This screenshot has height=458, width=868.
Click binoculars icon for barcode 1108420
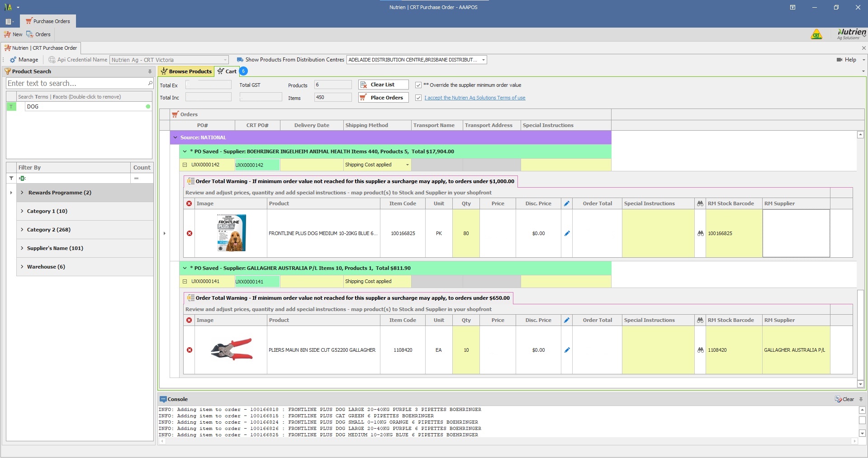(700, 350)
